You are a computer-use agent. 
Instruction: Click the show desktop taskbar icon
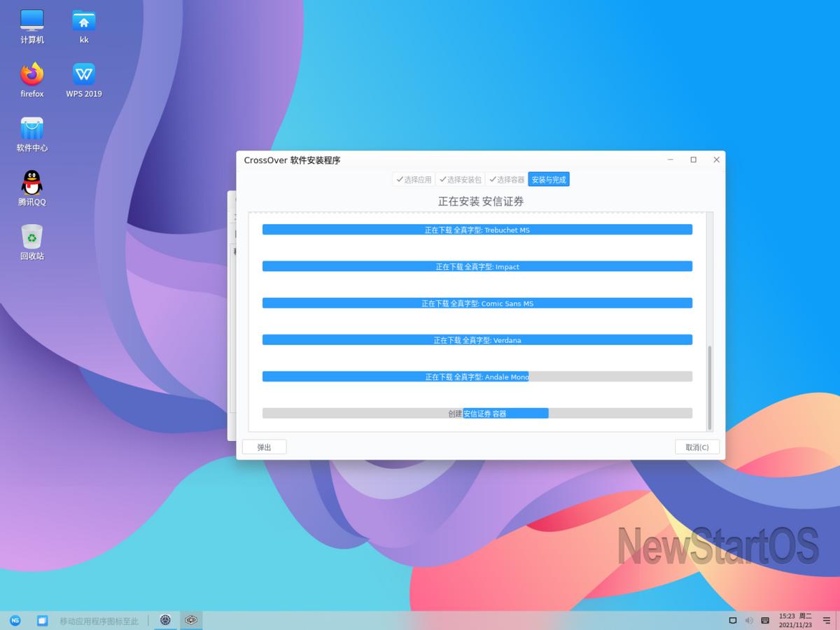(x=42, y=620)
